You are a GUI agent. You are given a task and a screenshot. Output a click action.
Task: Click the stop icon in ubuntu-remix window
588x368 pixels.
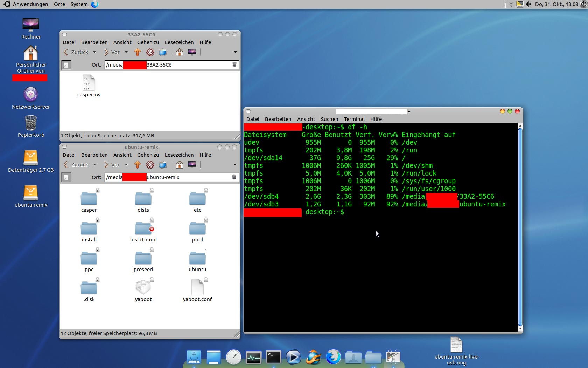150,165
